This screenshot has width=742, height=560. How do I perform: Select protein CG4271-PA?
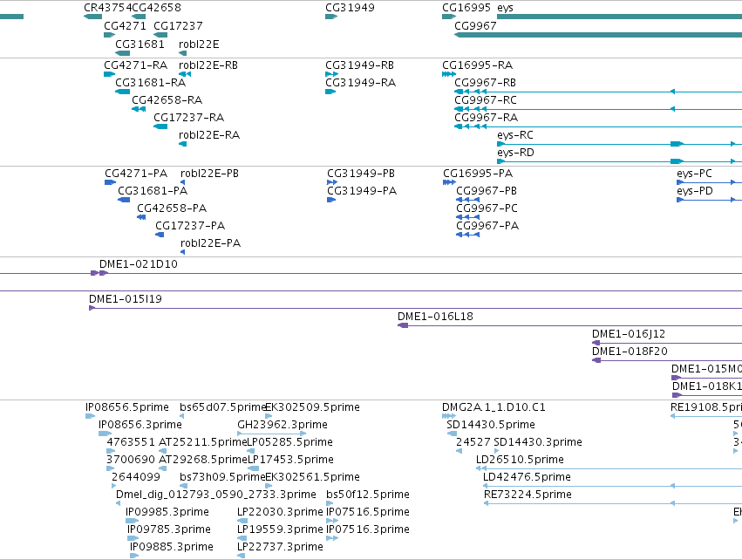[136, 174]
